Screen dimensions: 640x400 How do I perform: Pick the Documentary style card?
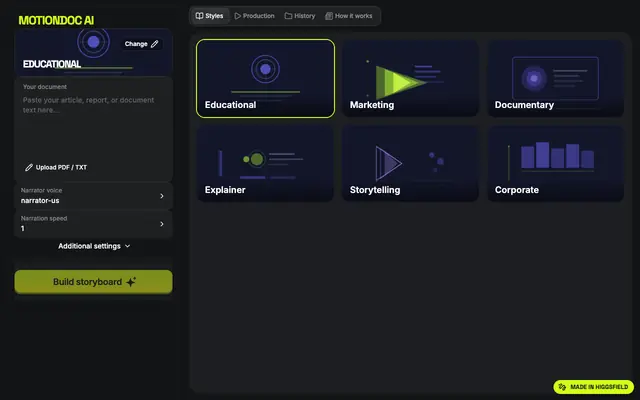click(x=556, y=78)
